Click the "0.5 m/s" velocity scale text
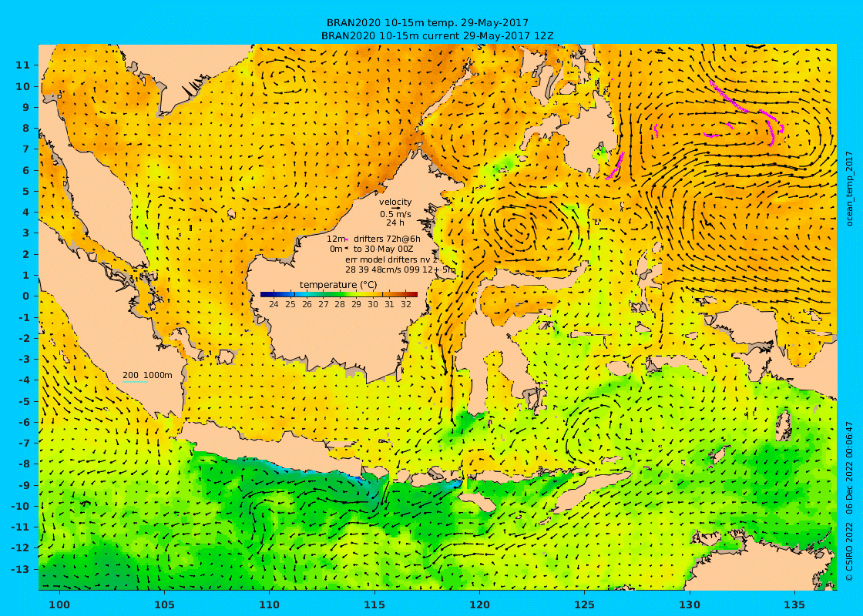The height and width of the screenshot is (616, 863). (395, 214)
